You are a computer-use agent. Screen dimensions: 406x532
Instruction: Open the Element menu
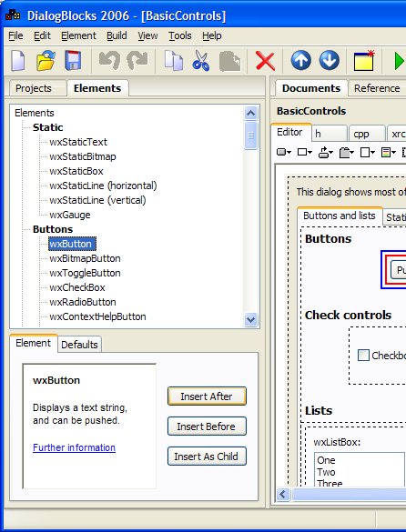pyautogui.click(x=78, y=35)
